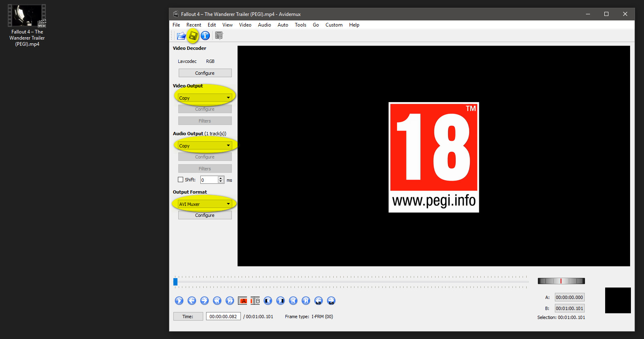Open the Fallout 4 trailer desktop file

pos(27,25)
